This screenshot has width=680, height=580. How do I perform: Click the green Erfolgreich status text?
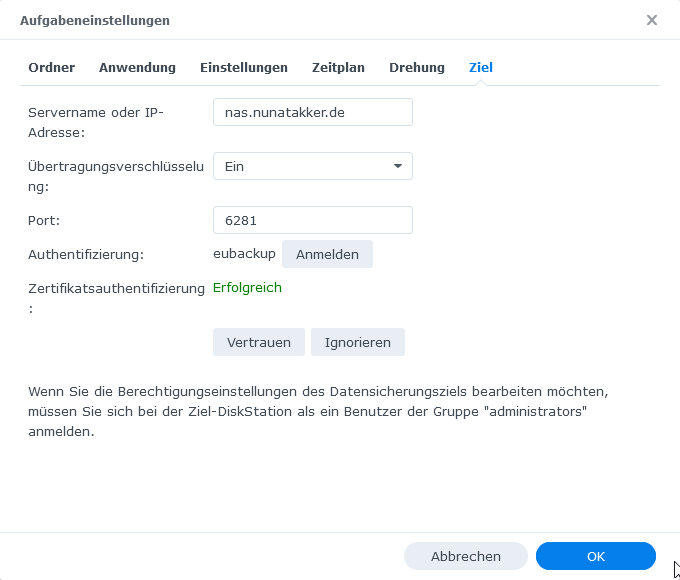tap(247, 288)
